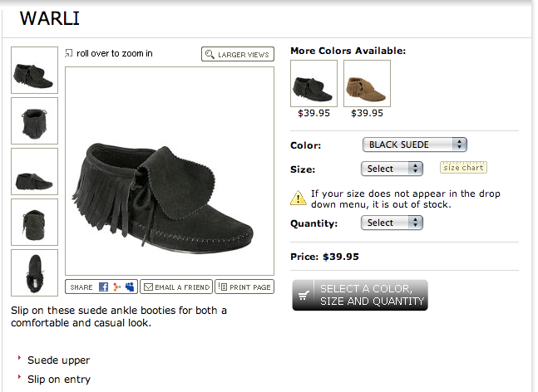Image resolution: width=538 pixels, height=392 pixels.
Task: Open the Quantity select dropdown
Action: click(x=392, y=223)
